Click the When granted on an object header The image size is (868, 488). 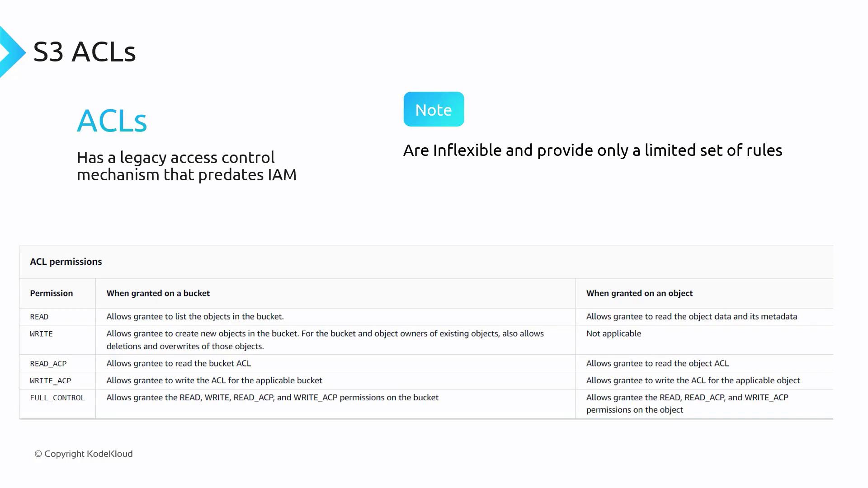[639, 293]
